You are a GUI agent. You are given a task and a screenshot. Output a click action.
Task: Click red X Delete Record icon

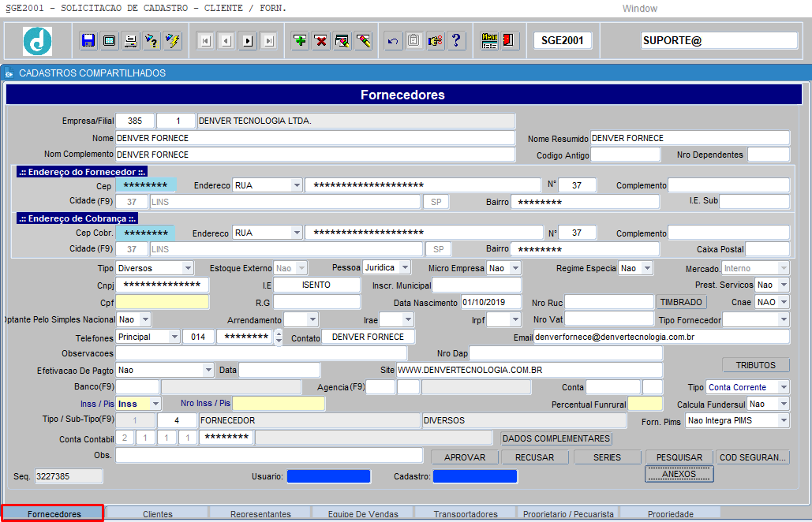point(321,40)
